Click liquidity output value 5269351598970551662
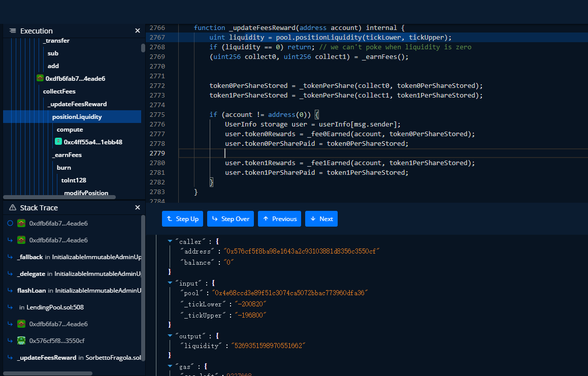Viewport: 588px width, 376px height. [x=268, y=346]
